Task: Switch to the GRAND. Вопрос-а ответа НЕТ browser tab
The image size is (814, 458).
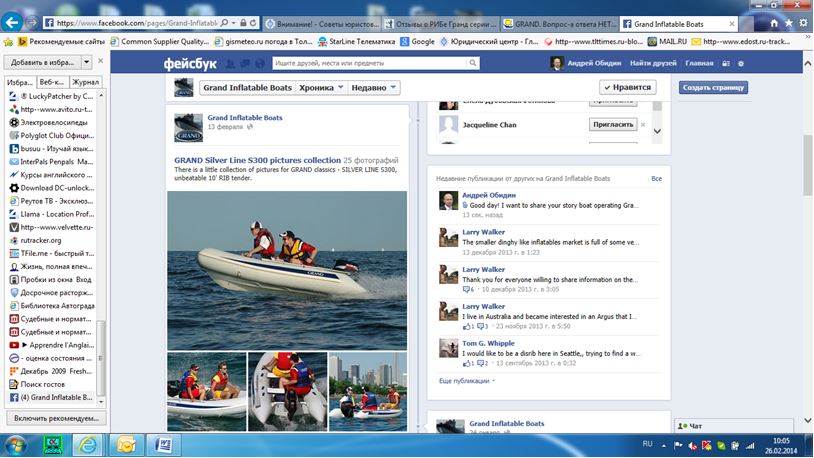Action: tap(556, 21)
